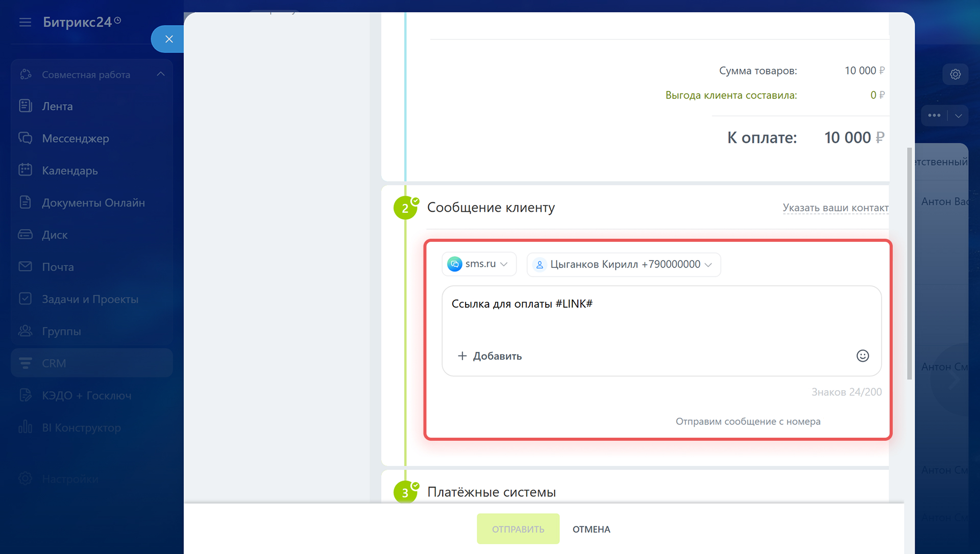The width and height of the screenshot is (980, 554).
Task: Open Мессенджер chat icon
Action: click(25, 138)
